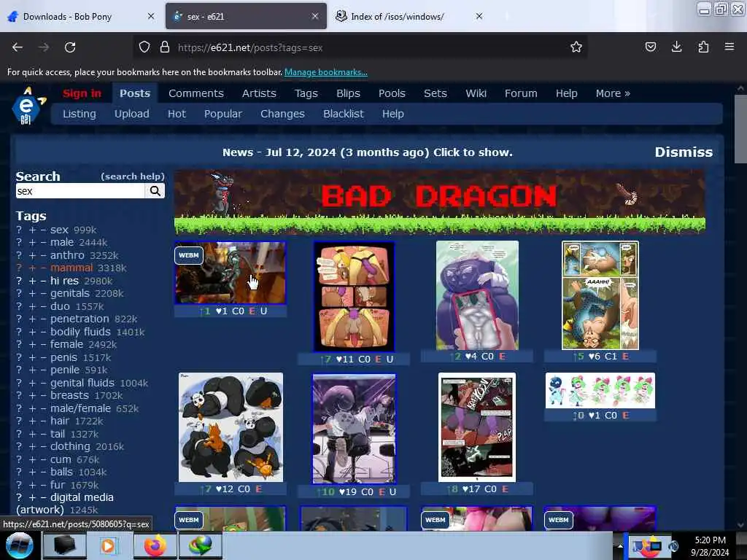Open the 'clothing' tag link
This screenshot has height=560, width=747.
point(71,447)
